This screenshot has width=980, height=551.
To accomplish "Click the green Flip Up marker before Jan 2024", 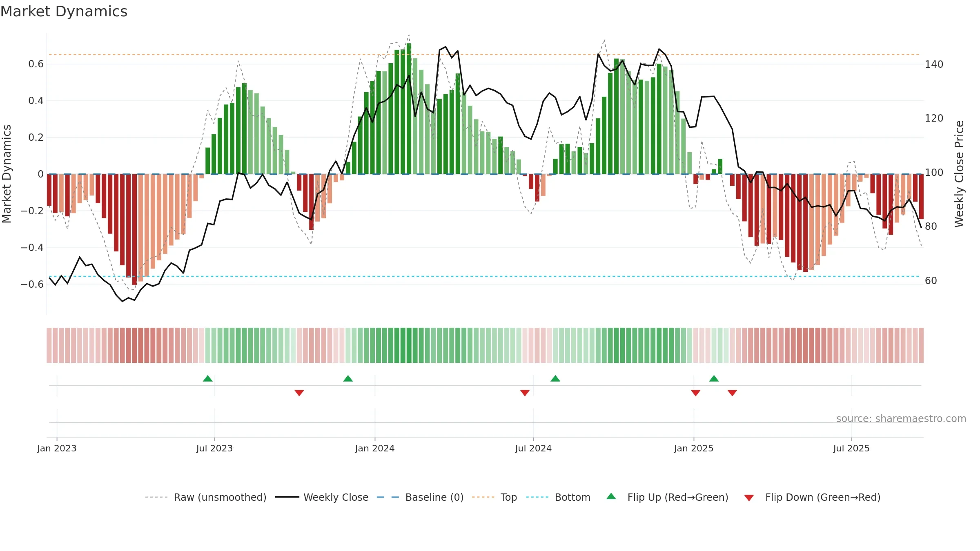I will point(348,378).
